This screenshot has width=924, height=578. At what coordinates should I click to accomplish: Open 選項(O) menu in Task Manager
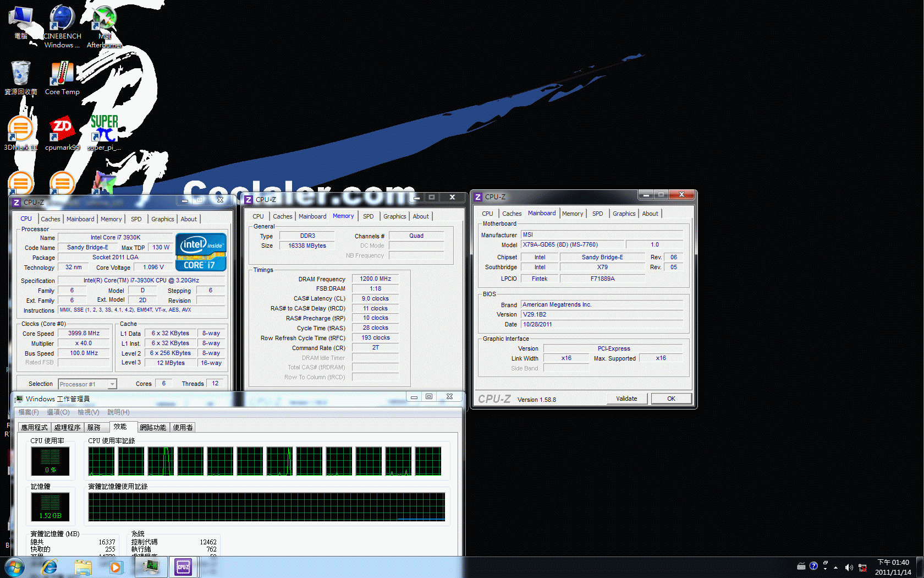pyautogui.click(x=58, y=412)
